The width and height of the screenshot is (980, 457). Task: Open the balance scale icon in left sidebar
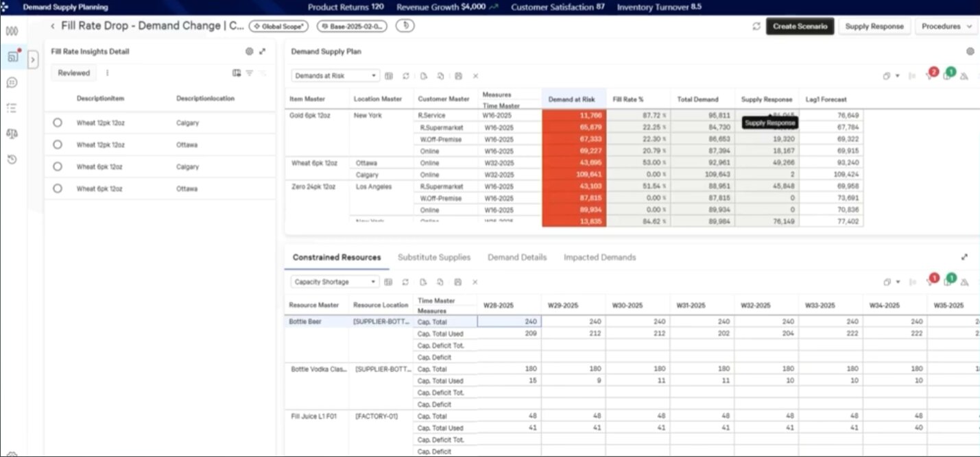12,134
